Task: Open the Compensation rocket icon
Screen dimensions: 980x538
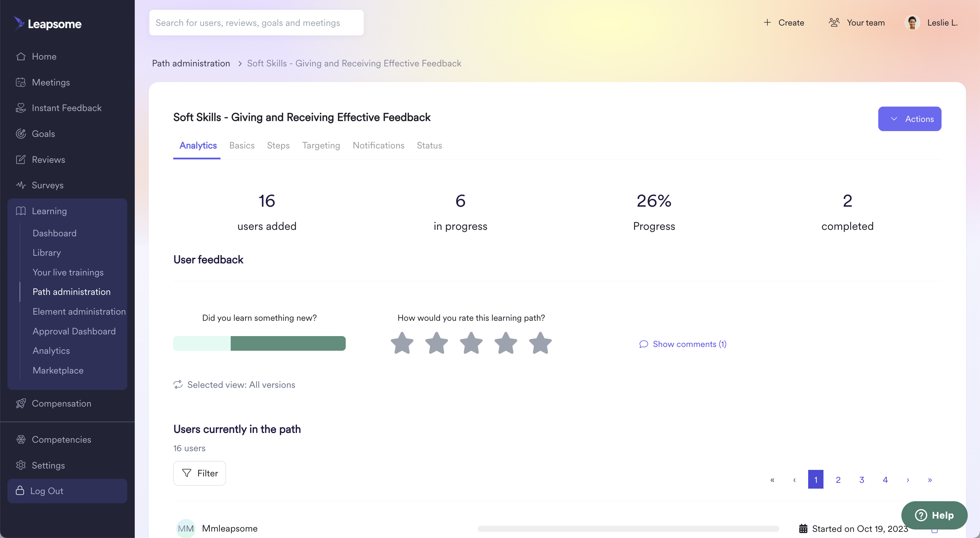Action: point(20,403)
